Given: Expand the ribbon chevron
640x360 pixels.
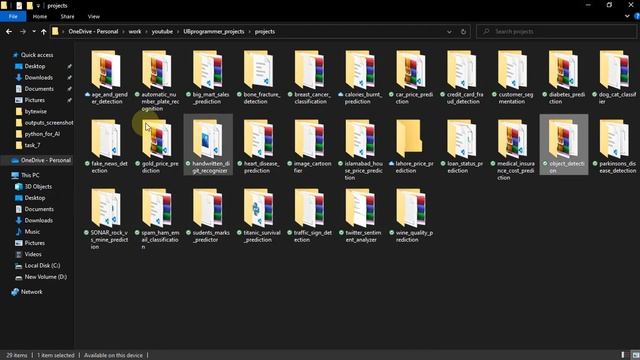Looking at the screenshot, I should pos(627,16).
